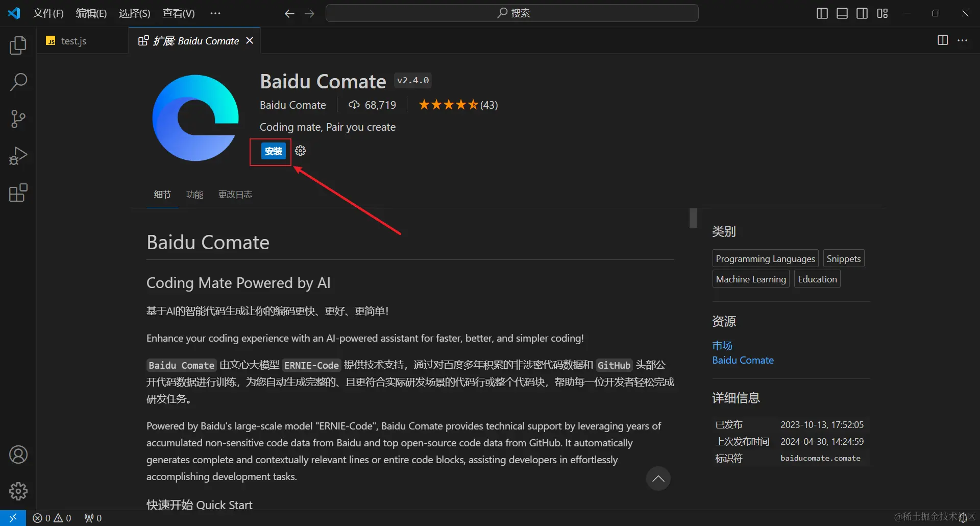Viewport: 980px width, 526px height.
Task: Open Run and Debug view
Action: point(18,156)
